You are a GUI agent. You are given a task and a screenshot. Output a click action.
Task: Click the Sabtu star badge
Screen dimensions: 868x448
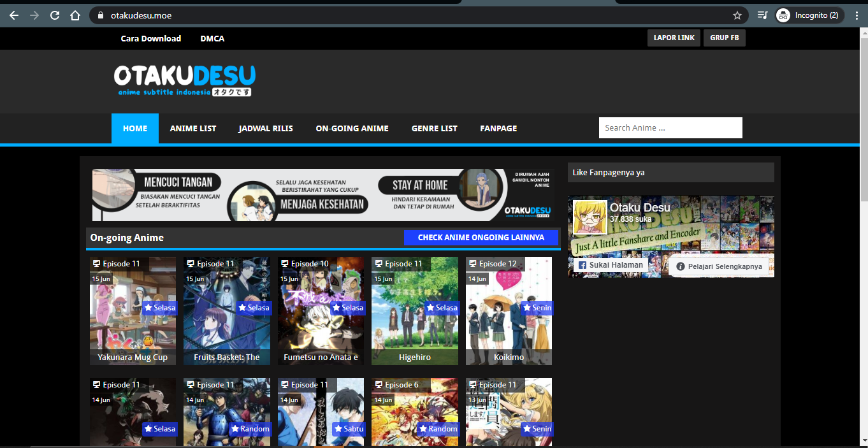coord(348,429)
